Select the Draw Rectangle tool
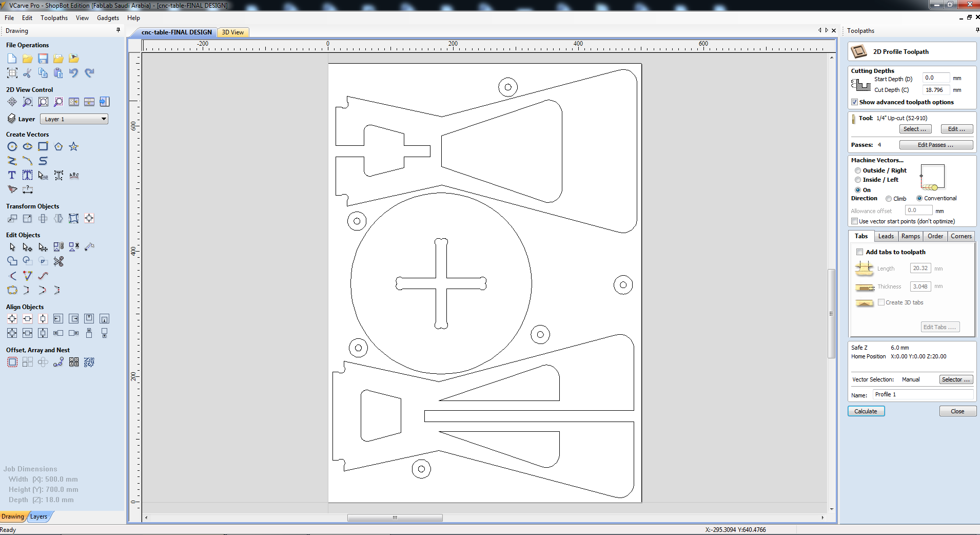 (x=43, y=146)
